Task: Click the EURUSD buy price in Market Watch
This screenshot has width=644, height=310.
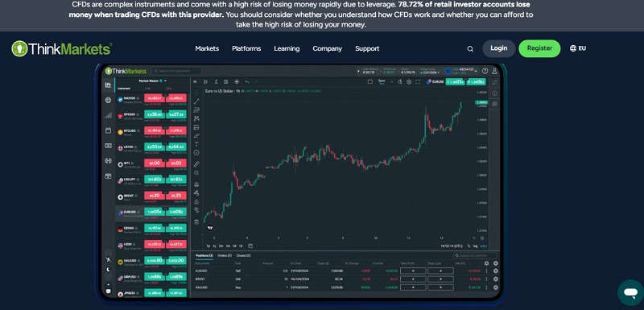Action: click(x=176, y=212)
